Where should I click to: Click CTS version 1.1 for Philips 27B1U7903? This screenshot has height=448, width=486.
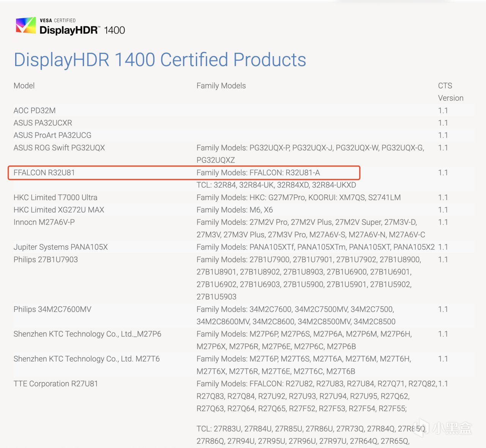[443, 260]
